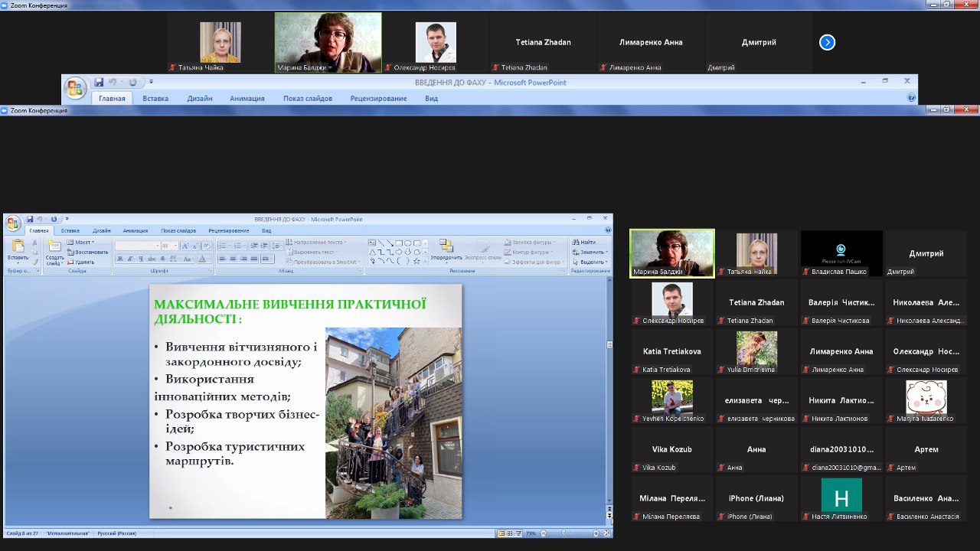
Task: Click the zoom in plus icon in status bar
Action: pos(596,533)
